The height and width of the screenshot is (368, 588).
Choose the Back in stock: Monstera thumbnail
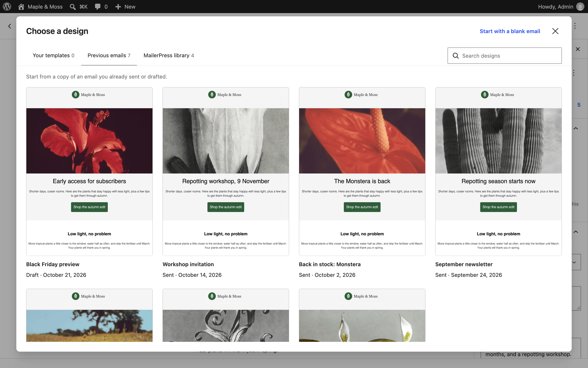pyautogui.click(x=362, y=171)
